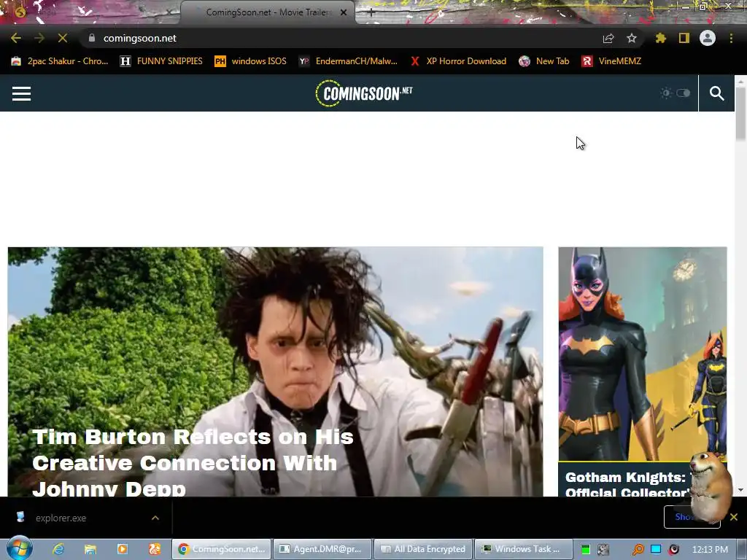Image resolution: width=747 pixels, height=560 pixels.
Task: Expand explorer.exe download options chevron
Action: click(x=155, y=518)
